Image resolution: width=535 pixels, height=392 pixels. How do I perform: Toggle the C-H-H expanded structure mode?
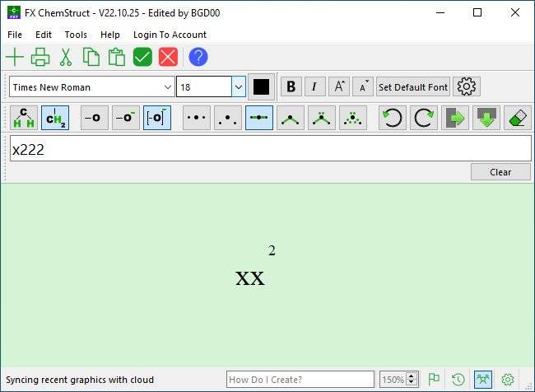coord(24,118)
